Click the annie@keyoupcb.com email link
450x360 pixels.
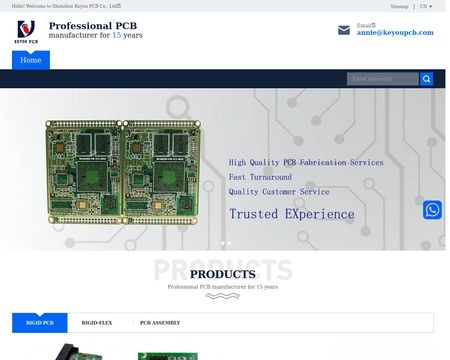395,33
